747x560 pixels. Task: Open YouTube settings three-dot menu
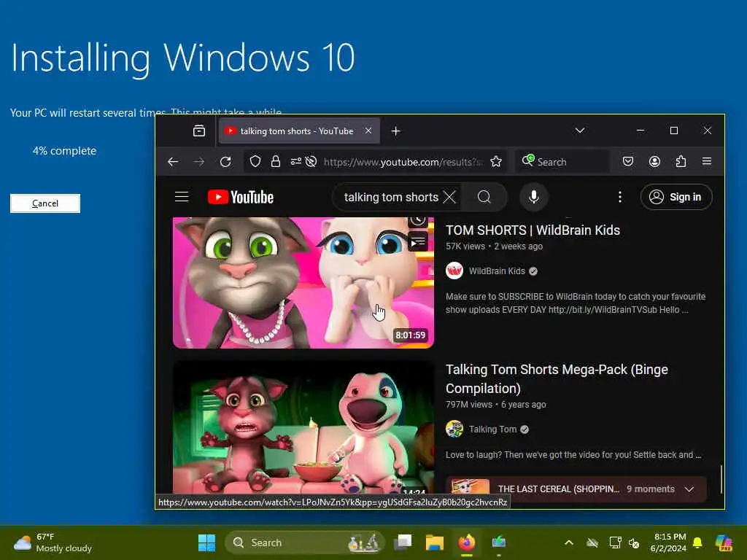(x=620, y=197)
